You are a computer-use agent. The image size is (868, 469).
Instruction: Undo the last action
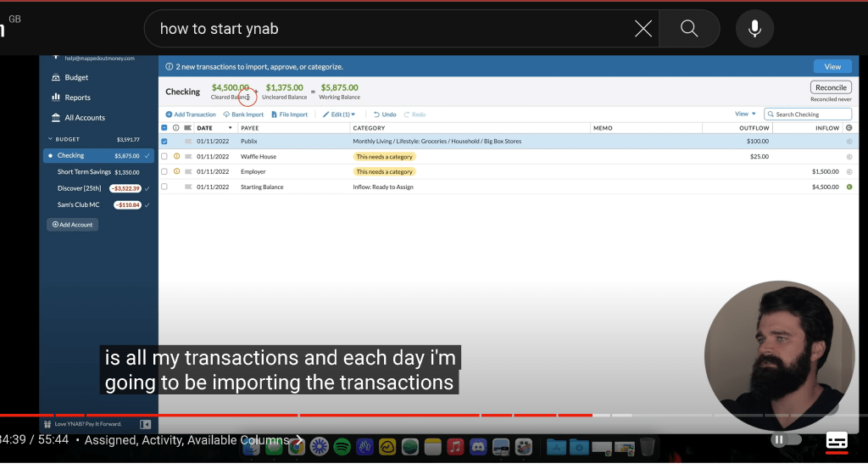click(385, 114)
